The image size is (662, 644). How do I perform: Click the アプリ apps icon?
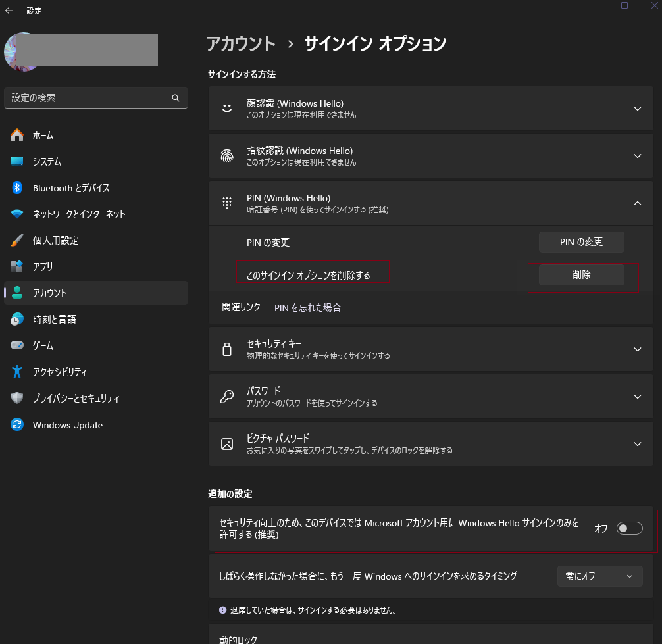point(17,266)
